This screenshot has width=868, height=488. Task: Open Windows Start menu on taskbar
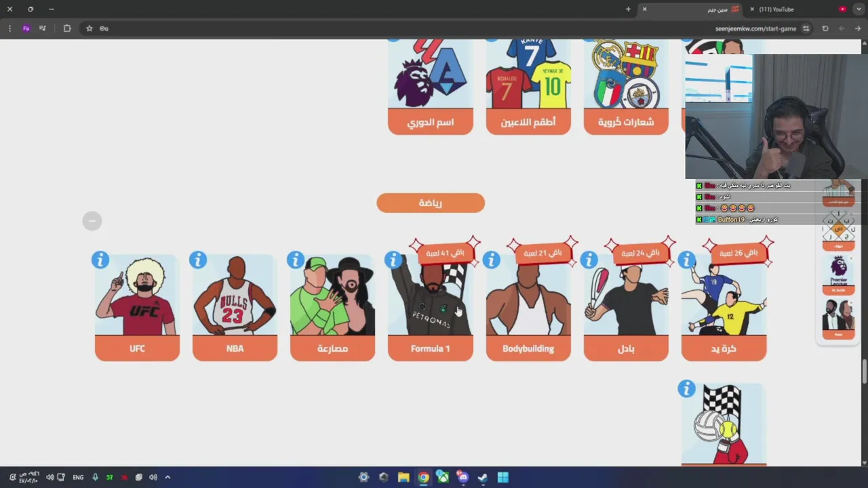[x=502, y=477]
